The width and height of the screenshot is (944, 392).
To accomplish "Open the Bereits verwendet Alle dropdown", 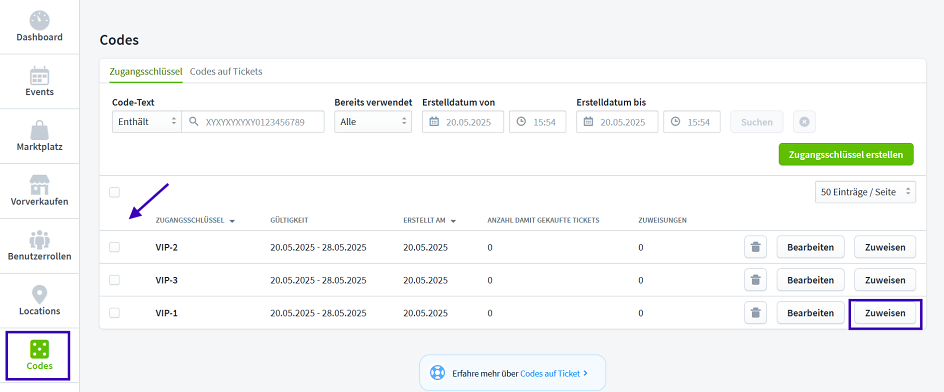I will click(x=373, y=122).
